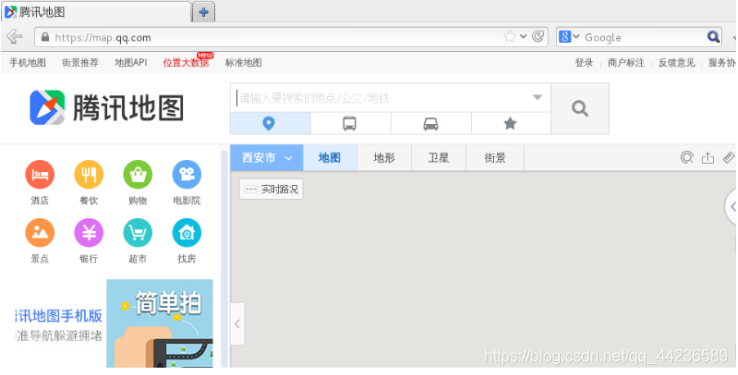Select the shopping (购物) basket icon
738x375 pixels.
click(137, 175)
